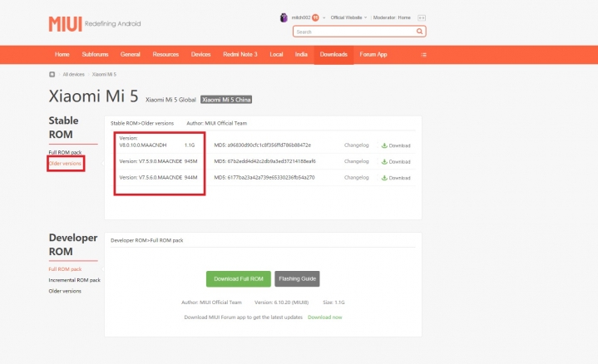Open the Forum App nav item
This screenshot has width=598, height=364.
click(x=373, y=55)
